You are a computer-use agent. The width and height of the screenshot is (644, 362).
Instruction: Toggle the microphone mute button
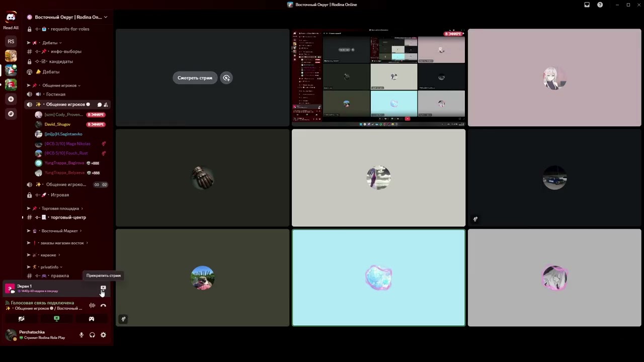(x=82, y=335)
